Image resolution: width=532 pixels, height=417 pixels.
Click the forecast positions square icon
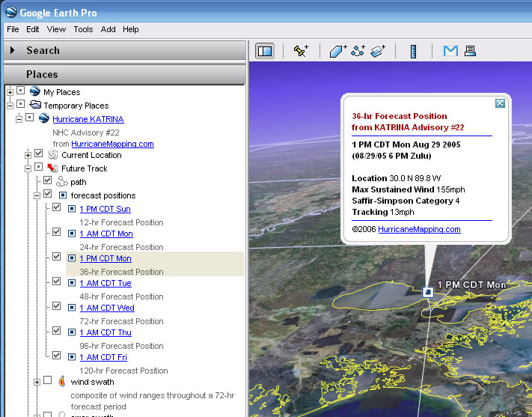pos(63,195)
